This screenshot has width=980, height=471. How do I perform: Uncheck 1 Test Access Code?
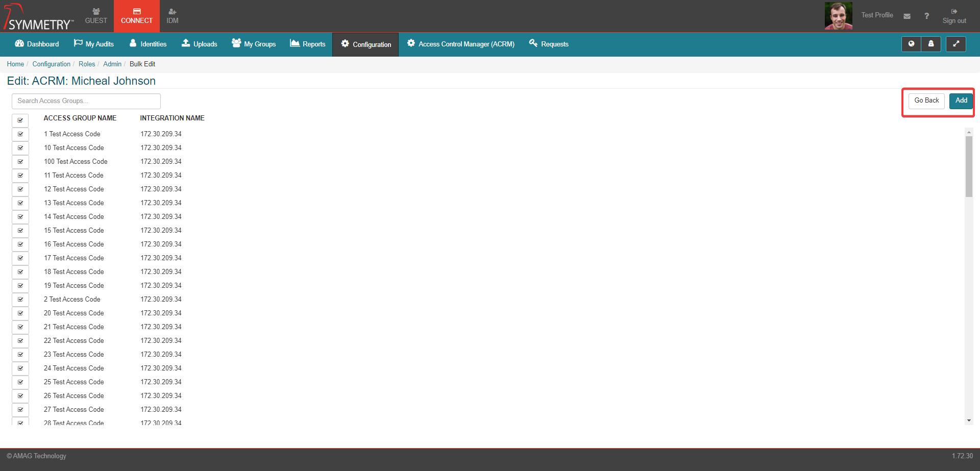click(20, 134)
